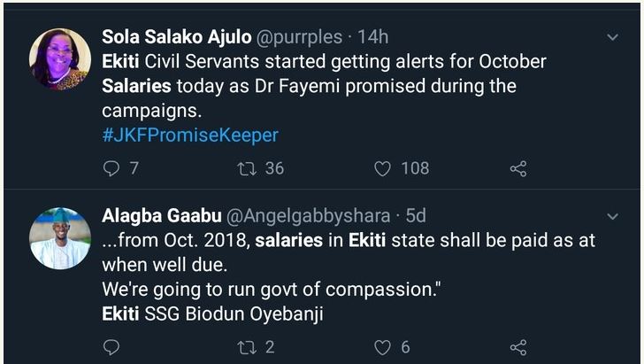
Task: Share Alagba Gaabu's tweet
Action: (x=518, y=348)
